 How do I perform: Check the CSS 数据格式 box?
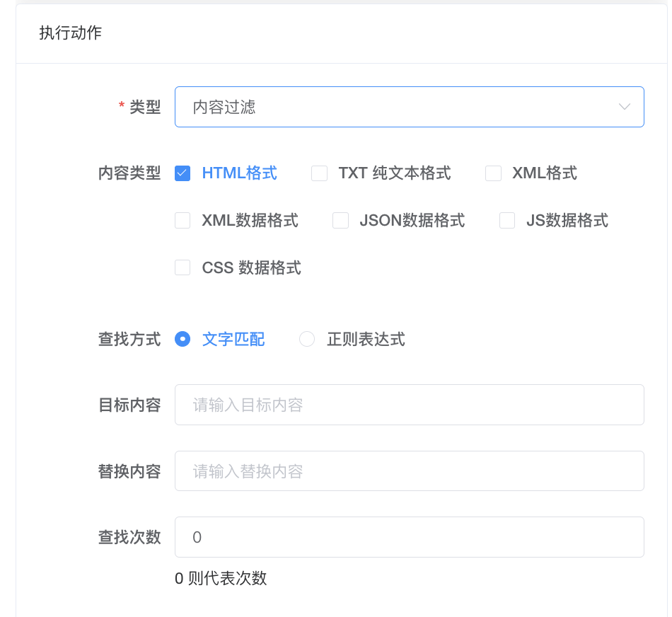pyautogui.click(x=183, y=267)
